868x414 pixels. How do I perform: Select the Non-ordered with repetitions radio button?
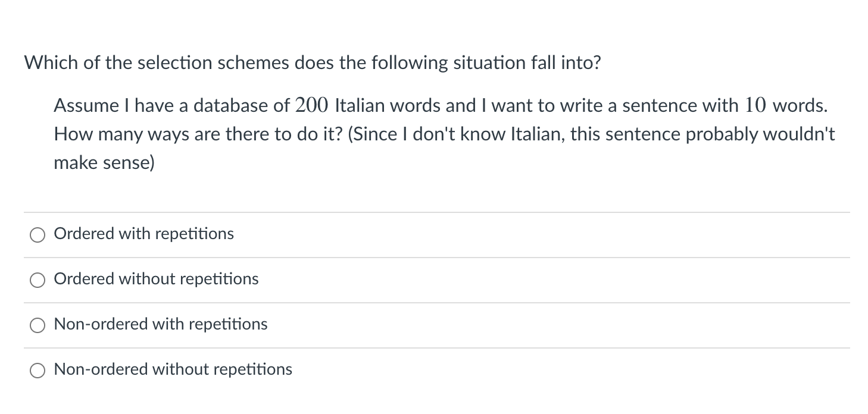pyautogui.click(x=37, y=325)
